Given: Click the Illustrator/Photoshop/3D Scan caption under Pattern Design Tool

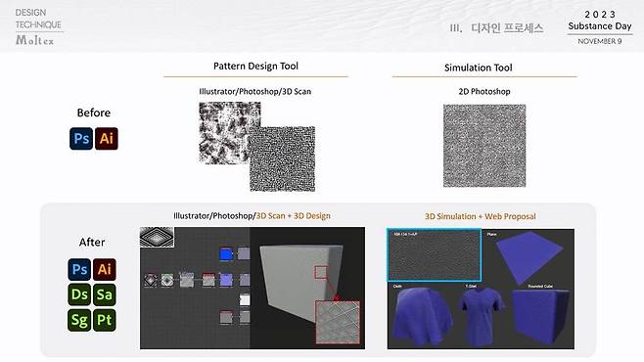Looking at the screenshot, I should click(255, 92).
